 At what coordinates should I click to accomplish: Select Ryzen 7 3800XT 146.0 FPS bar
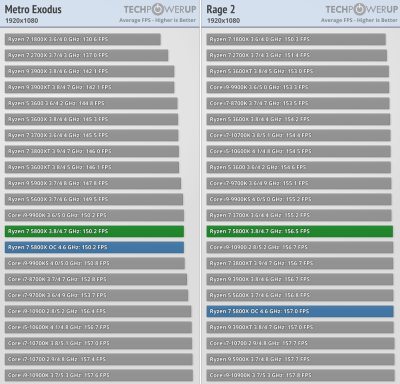92,151
